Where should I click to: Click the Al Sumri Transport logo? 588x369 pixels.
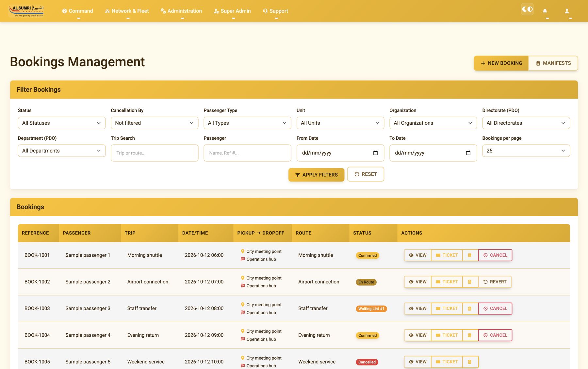click(x=27, y=10)
